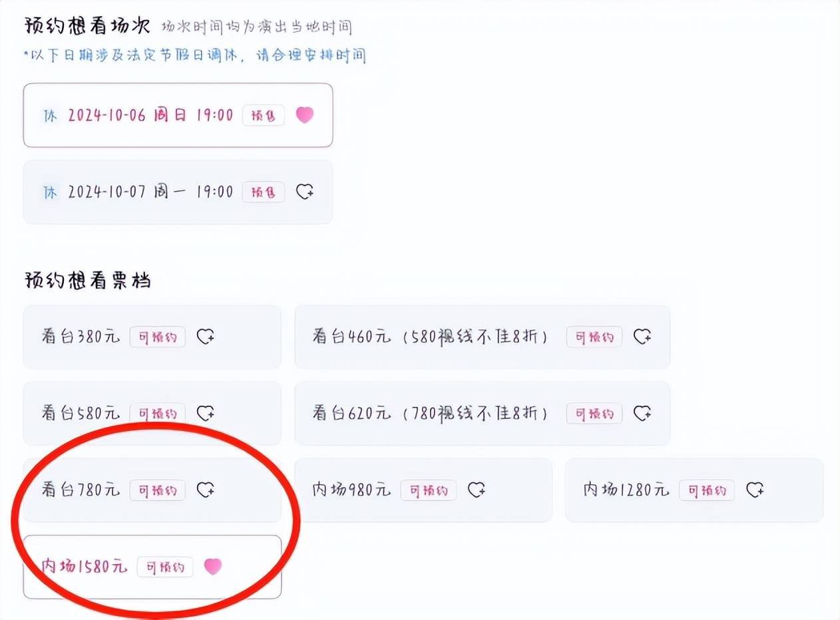The image size is (840, 620).
Task: Favorite the 看台460元 ticket heart icon
Action: click(x=642, y=337)
